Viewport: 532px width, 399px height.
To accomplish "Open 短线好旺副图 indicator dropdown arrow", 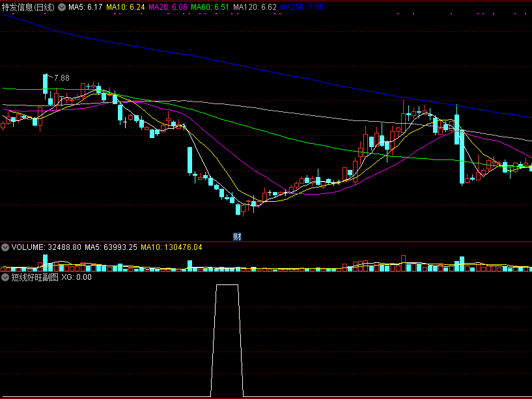I will click(5, 277).
